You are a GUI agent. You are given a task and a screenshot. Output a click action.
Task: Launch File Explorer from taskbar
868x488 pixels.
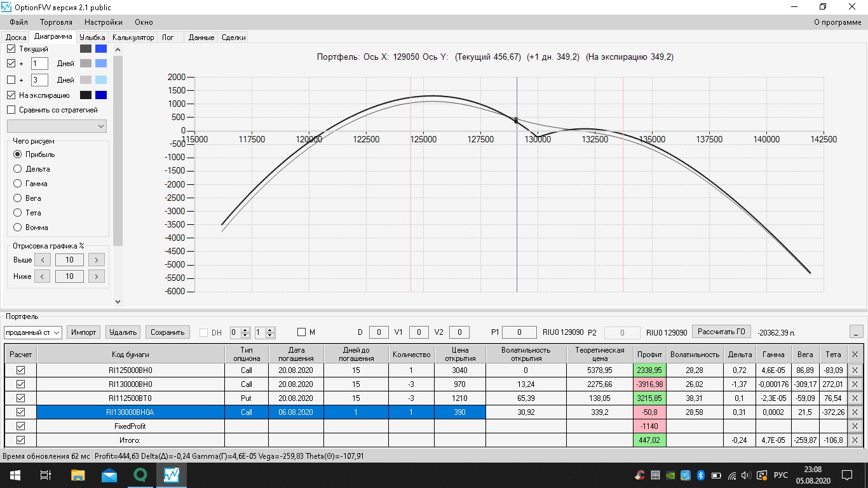pos(78,475)
